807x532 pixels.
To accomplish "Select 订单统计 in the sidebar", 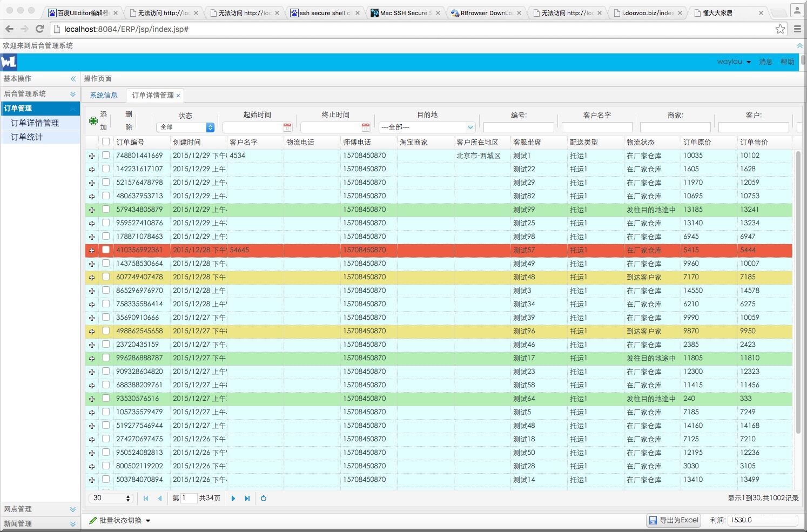I will (x=27, y=137).
